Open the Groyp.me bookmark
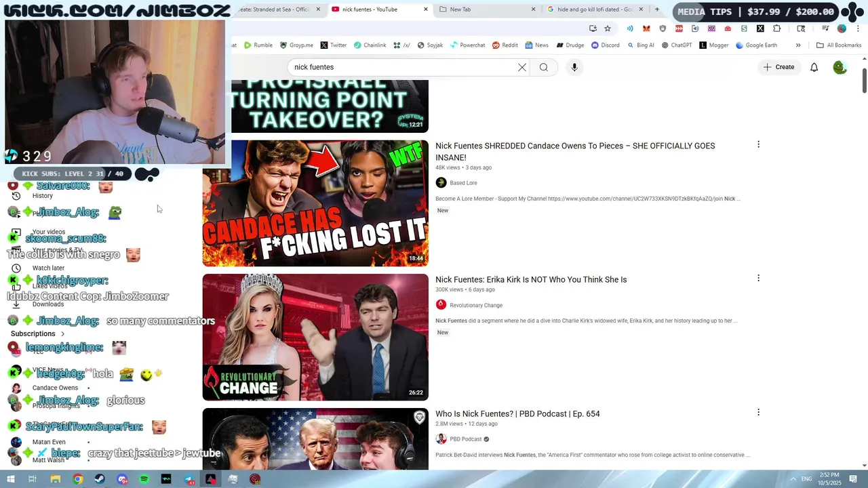 pos(296,45)
